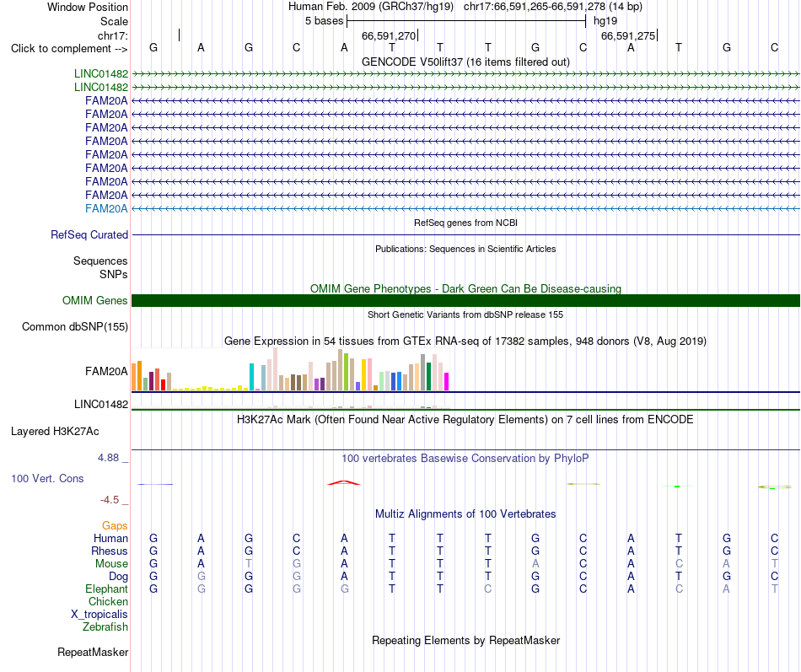Click the RefSeq Curated track label

click(x=89, y=235)
